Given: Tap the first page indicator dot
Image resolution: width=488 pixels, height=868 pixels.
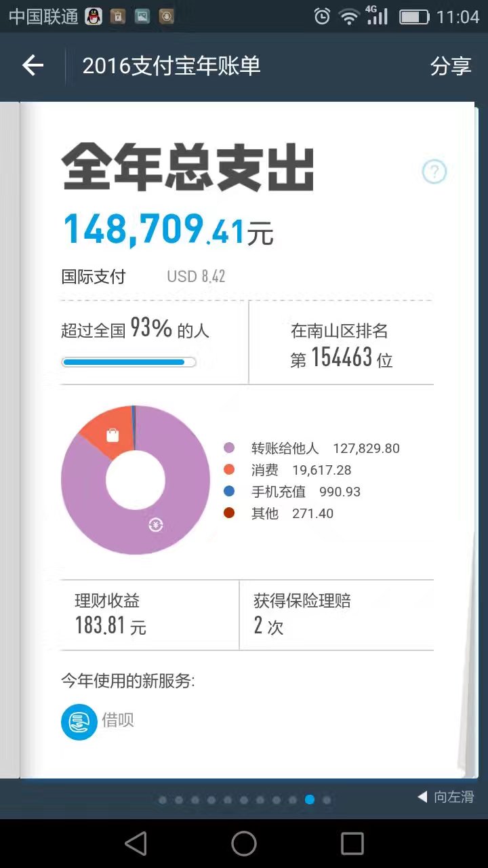Looking at the screenshot, I should [163, 800].
